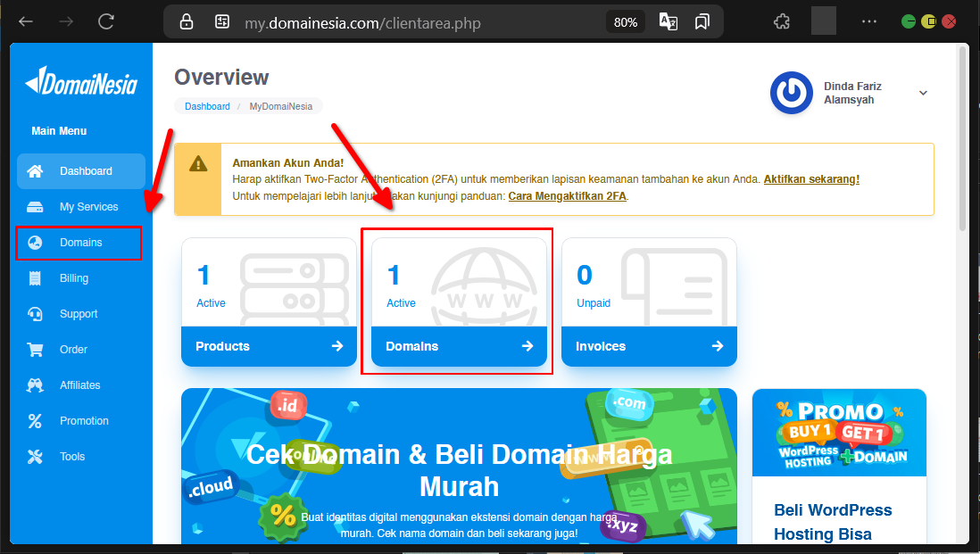The width and height of the screenshot is (980, 554).
Task: Click the user avatar power icon
Action: click(x=792, y=93)
